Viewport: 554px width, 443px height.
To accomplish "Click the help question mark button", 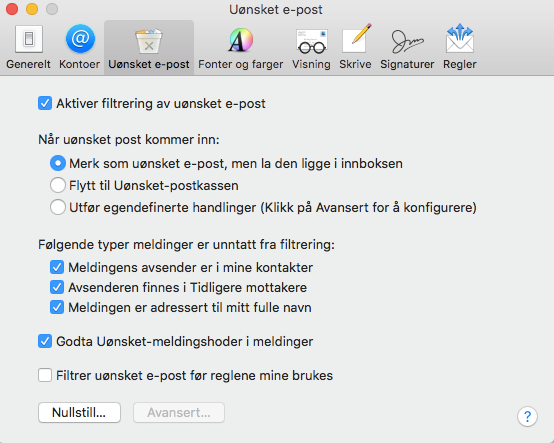I will coord(527,417).
